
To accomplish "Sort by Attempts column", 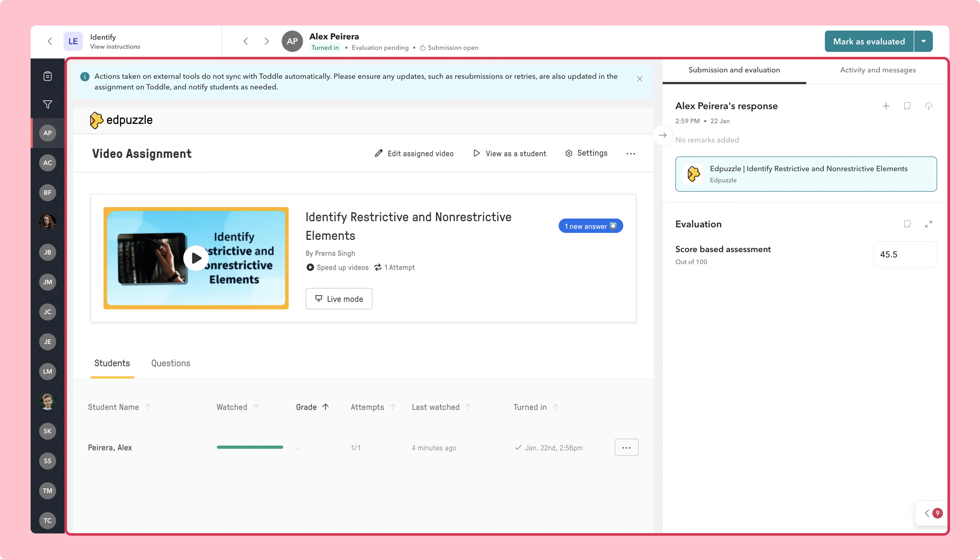I will click(x=373, y=407).
